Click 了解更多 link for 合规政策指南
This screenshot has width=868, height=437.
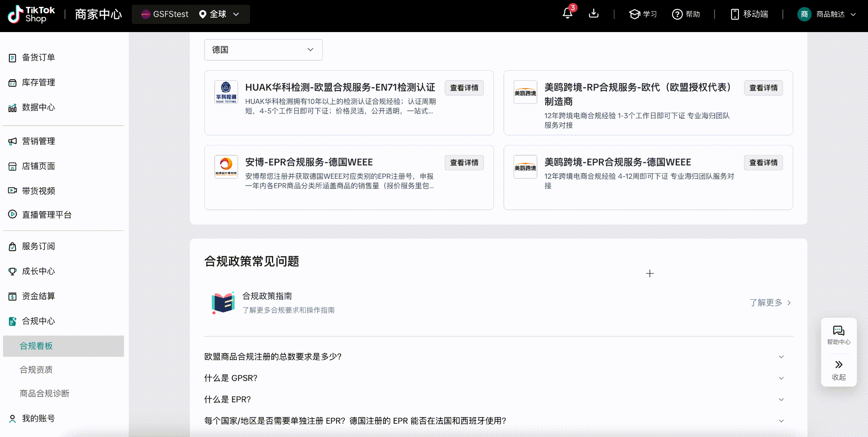pyautogui.click(x=770, y=303)
